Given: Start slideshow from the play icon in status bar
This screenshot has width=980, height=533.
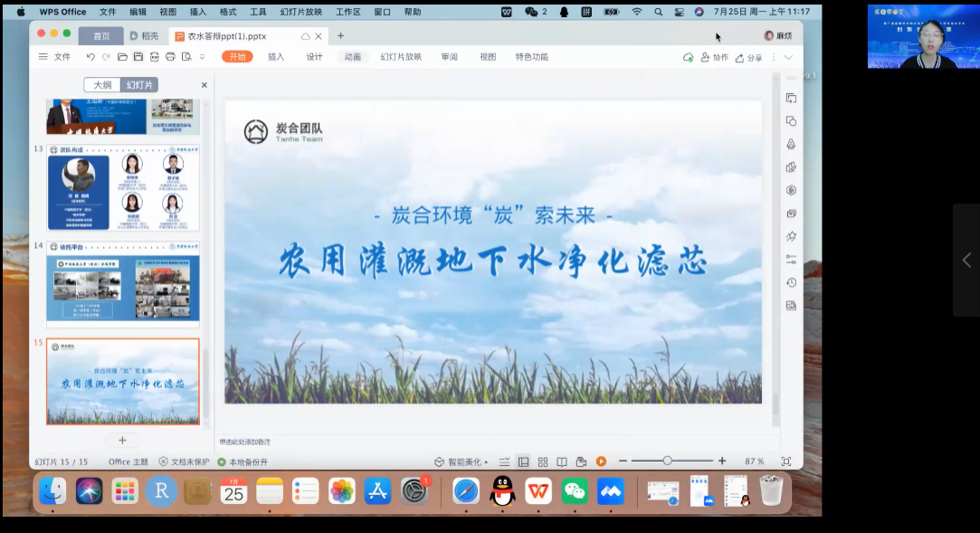Looking at the screenshot, I should tap(601, 461).
